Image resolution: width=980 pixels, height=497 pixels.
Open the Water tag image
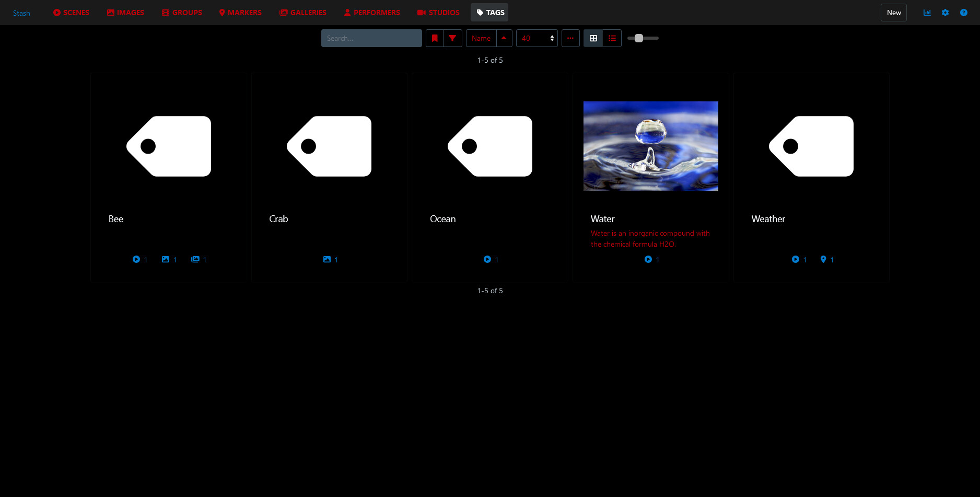pyautogui.click(x=651, y=146)
